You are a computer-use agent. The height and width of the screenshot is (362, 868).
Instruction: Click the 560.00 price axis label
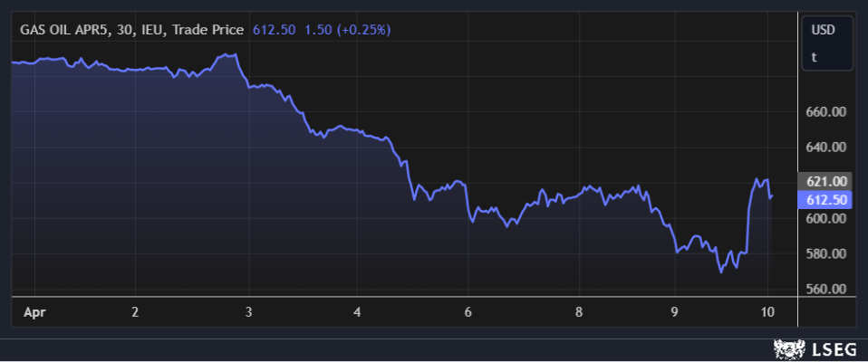pyautogui.click(x=825, y=289)
